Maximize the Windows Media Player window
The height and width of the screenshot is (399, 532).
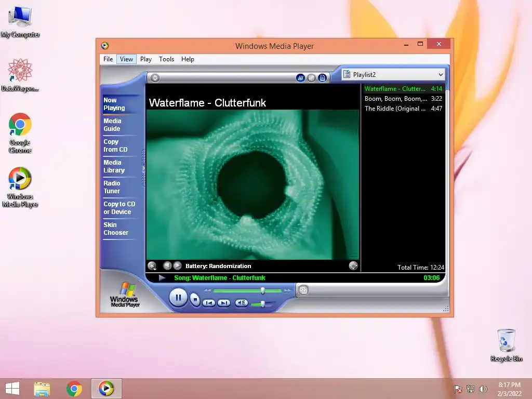(420, 44)
